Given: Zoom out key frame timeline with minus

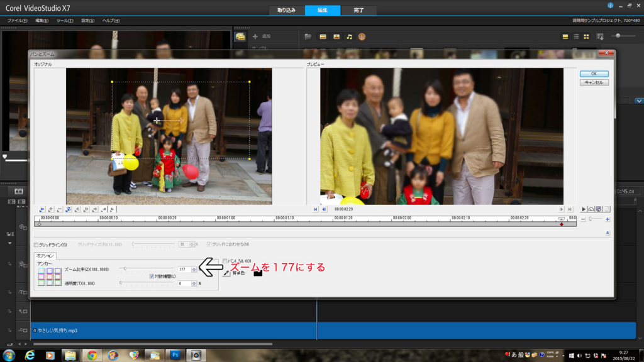Looking at the screenshot, I should 583,219.
